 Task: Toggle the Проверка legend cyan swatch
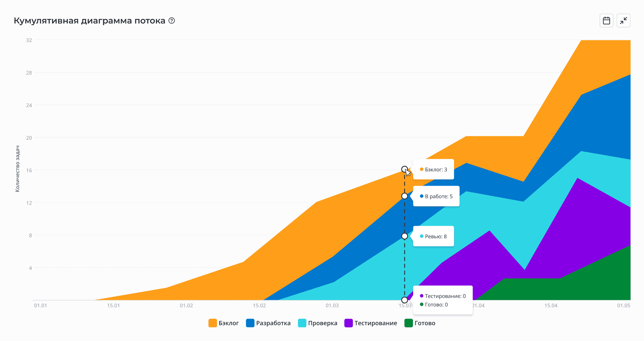[302, 323]
